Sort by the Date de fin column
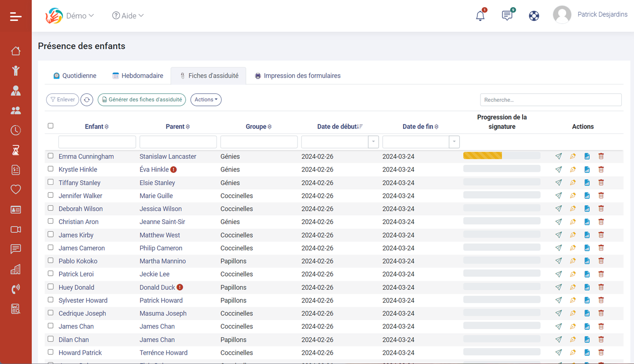This screenshot has height=364, width=634. tap(421, 127)
